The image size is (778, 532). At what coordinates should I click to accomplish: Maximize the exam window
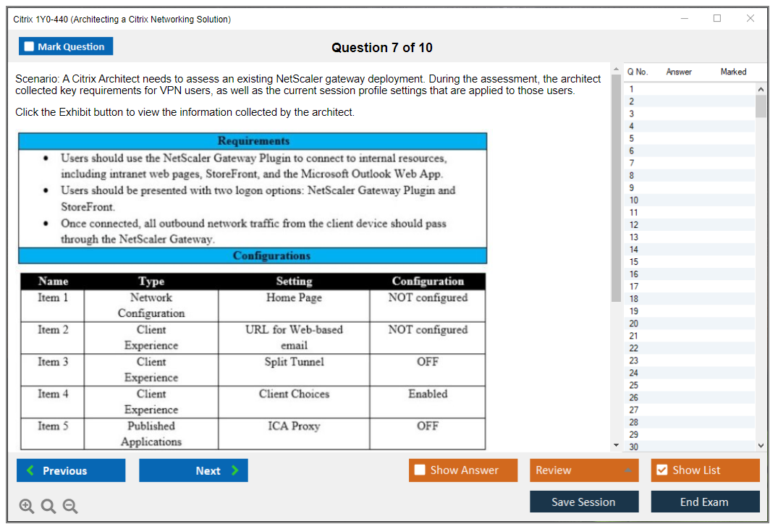(717, 19)
